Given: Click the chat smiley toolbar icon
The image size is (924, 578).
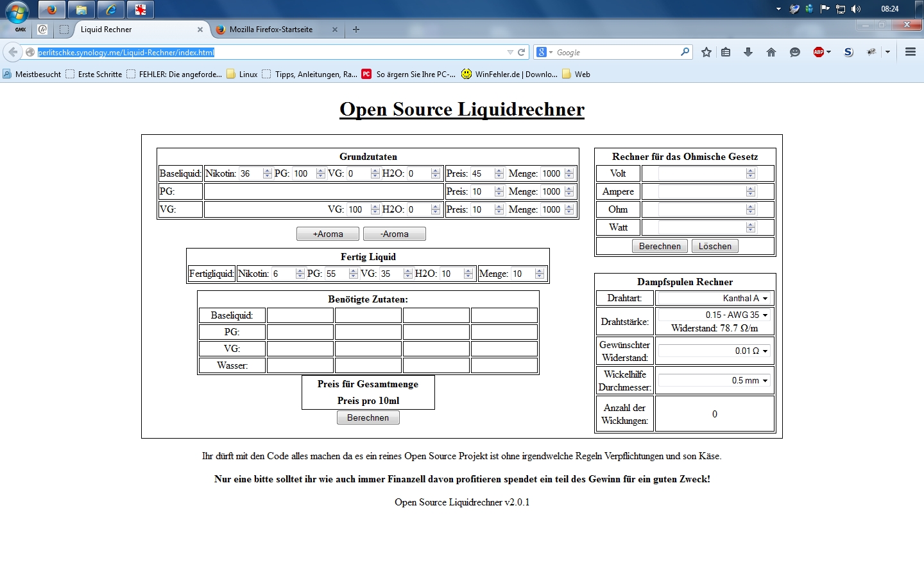Looking at the screenshot, I should pos(795,53).
